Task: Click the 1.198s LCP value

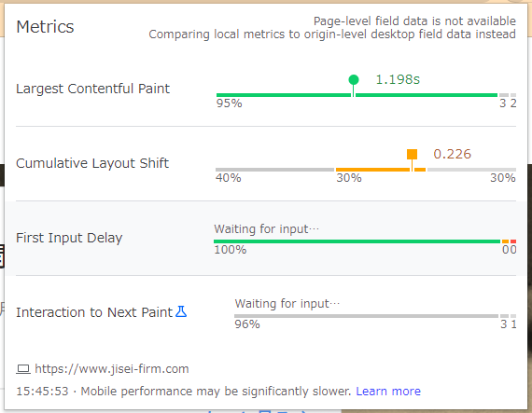Action: coord(398,79)
